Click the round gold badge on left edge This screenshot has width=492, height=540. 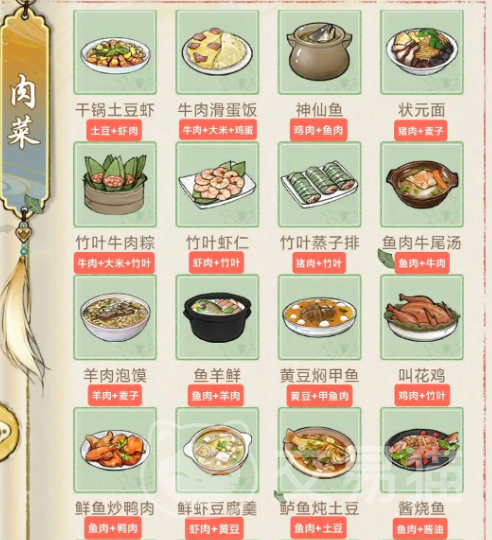(9, 432)
